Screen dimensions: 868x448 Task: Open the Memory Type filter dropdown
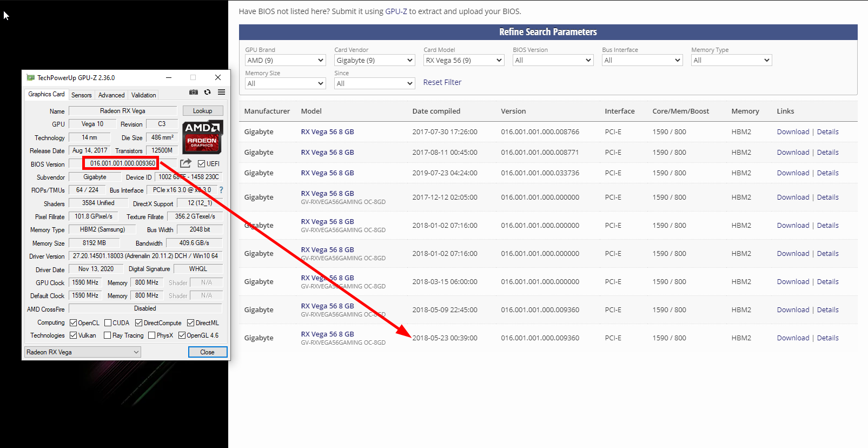[731, 60]
